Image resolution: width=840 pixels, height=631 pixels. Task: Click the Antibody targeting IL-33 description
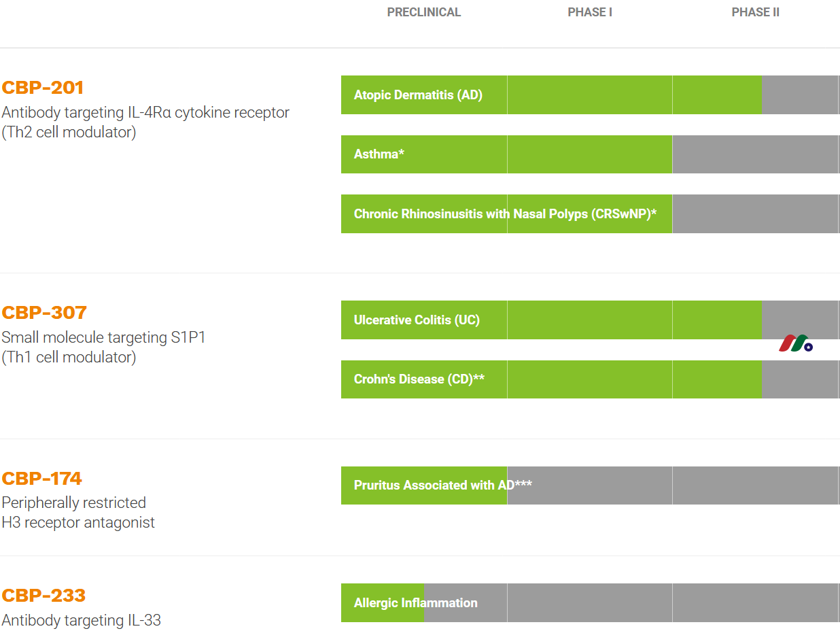(x=81, y=620)
